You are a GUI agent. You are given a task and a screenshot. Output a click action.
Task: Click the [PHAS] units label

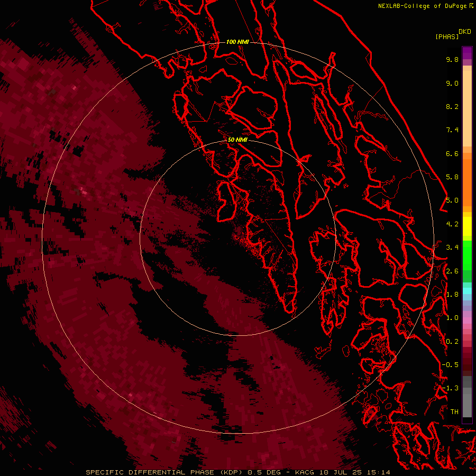tap(447, 36)
